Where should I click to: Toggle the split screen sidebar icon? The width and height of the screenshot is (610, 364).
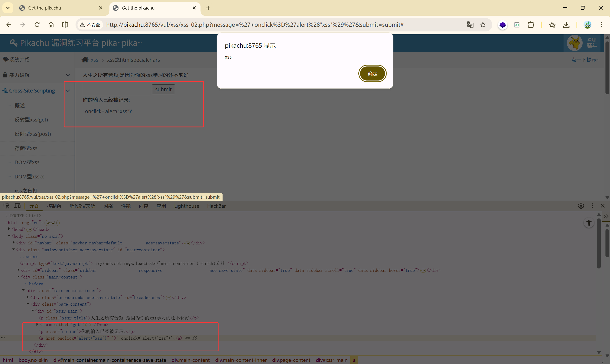65,25
